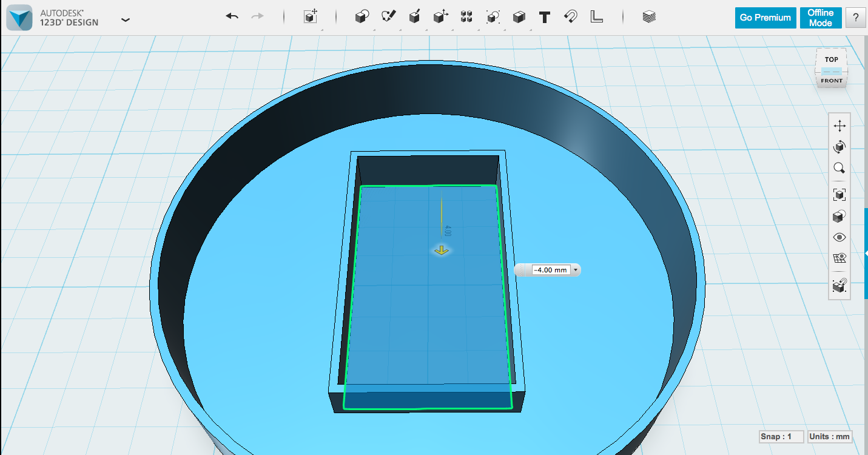Open the app menu chevron beside 123D Design

126,19
